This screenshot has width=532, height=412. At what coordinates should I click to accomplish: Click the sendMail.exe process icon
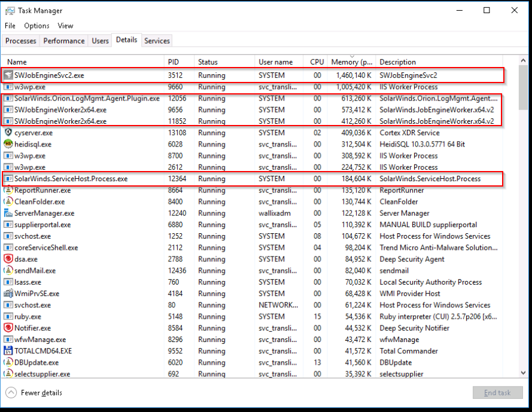(8, 270)
